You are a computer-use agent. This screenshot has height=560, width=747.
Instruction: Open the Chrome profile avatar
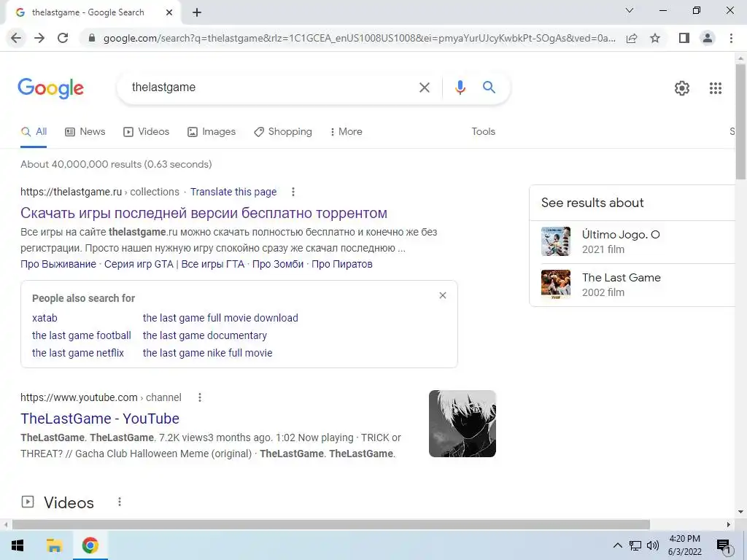(708, 38)
